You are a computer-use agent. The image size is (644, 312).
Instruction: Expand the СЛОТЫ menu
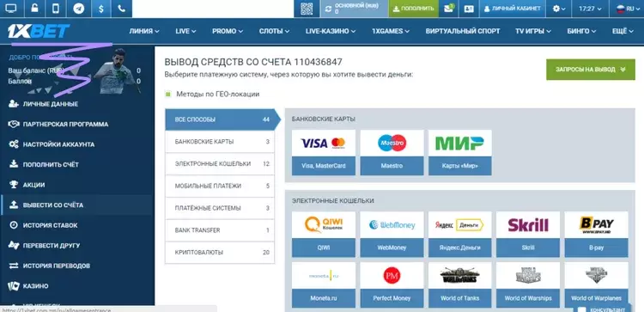click(x=274, y=31)
